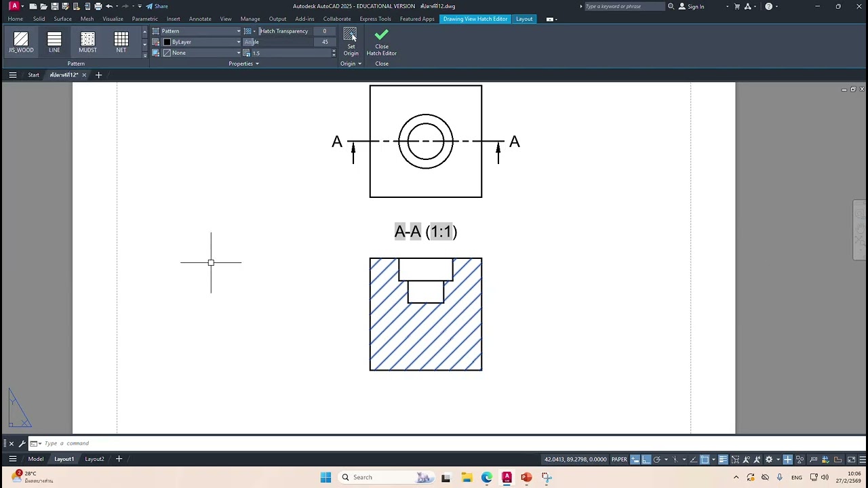Open the Polar Tracking settings arrow
The image size is (868, 488).
pyautogui.click(x=666, y=460)
